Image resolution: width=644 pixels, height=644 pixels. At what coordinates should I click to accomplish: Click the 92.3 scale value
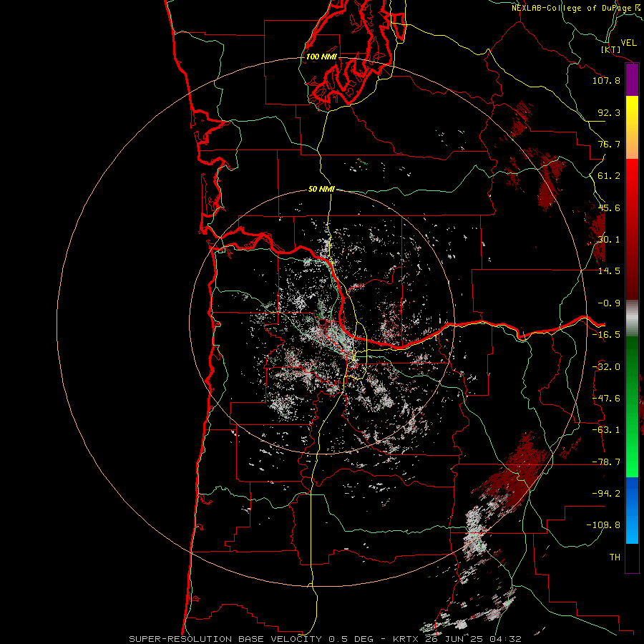click(x=609, y=112)
